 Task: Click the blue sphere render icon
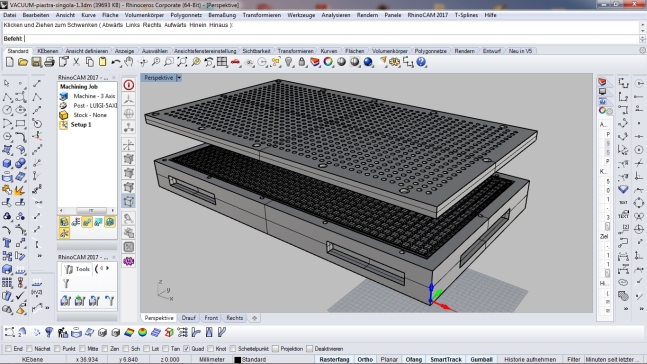(368, 62)
